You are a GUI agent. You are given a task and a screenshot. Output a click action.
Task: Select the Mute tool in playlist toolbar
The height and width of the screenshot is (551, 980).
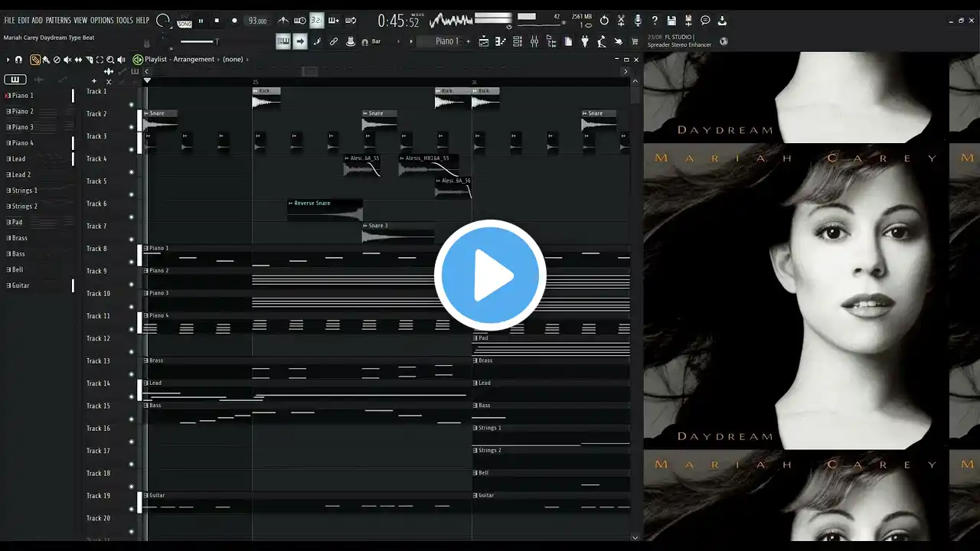point(67,60)
